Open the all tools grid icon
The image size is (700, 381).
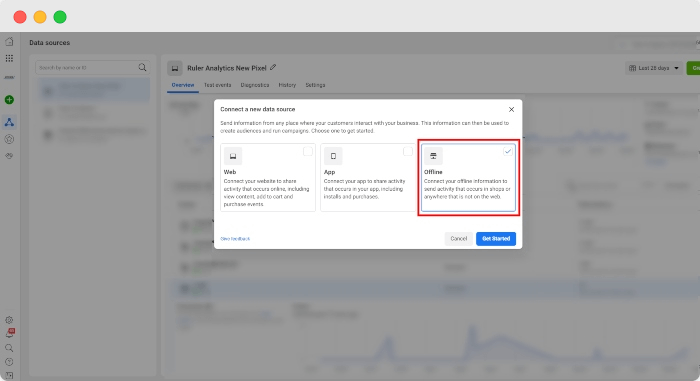(x=9, y=59)
